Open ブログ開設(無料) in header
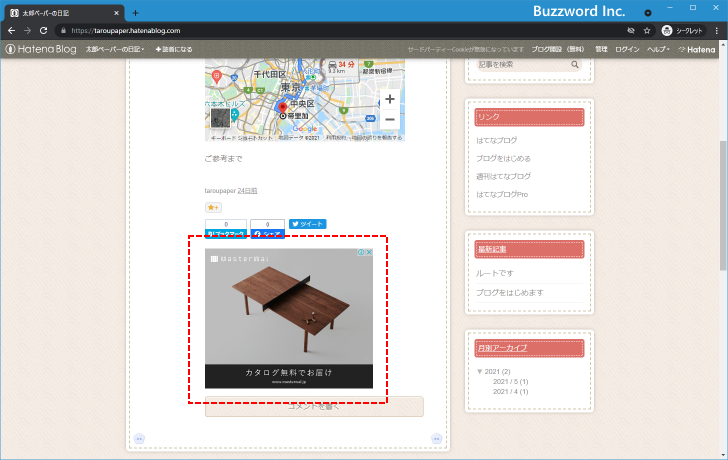728x460 pixels. [558, 49]
